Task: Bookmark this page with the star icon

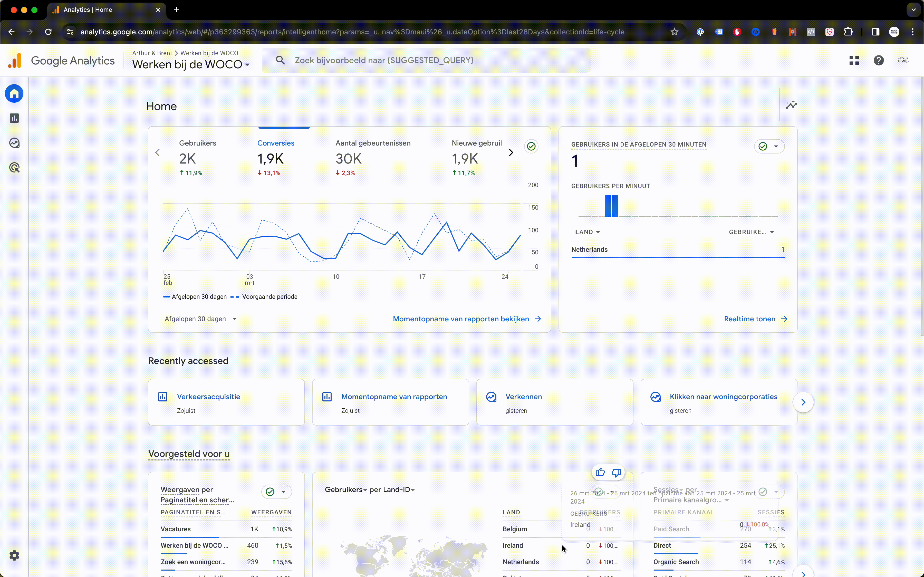Action: click(x=675, y=32)
